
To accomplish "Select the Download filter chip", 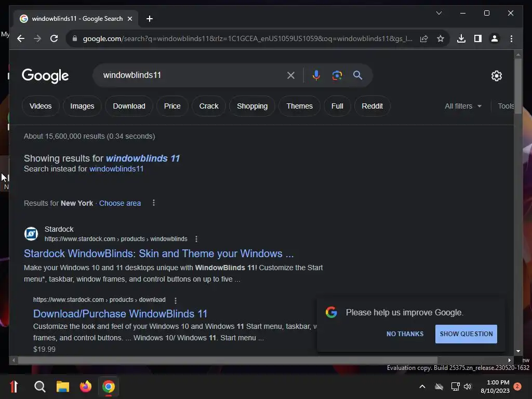I will click(x=129, y=106).
